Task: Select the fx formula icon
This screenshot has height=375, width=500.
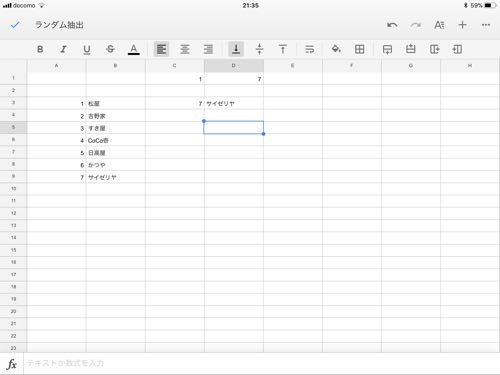Action: [12, 364]
